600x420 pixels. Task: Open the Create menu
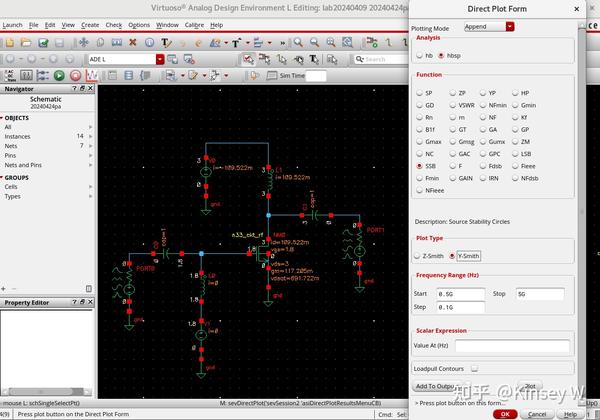click(90, 25)
